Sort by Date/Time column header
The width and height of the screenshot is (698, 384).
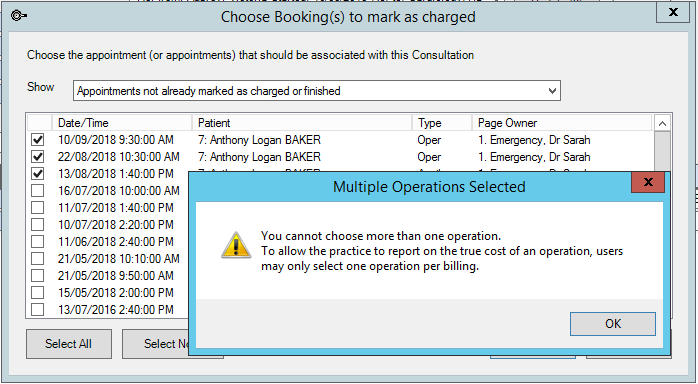[122, 123]
